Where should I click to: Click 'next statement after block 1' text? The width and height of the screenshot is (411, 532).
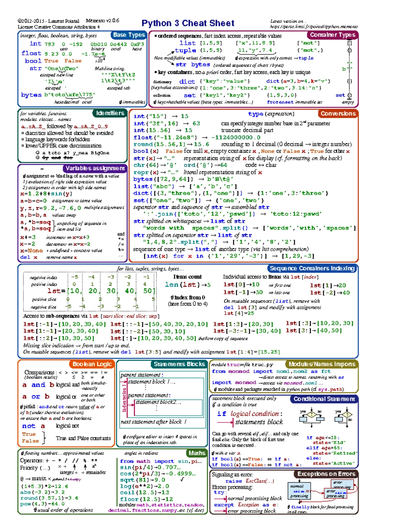click(153, 422)
